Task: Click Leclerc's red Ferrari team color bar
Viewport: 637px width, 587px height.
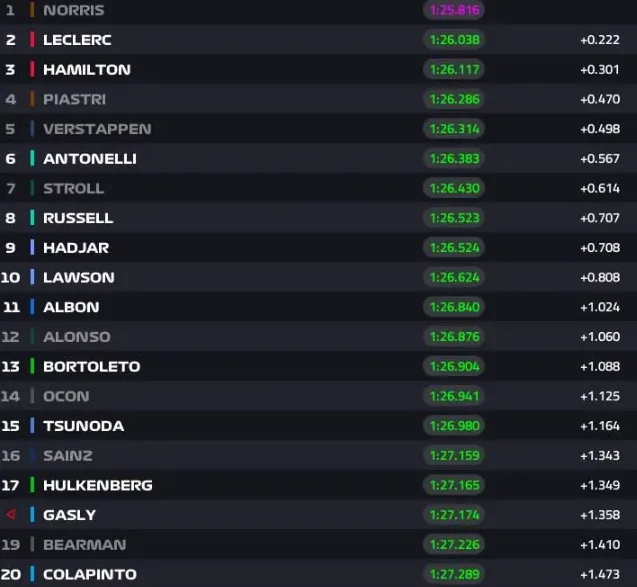Action: (x=32, y=40)
